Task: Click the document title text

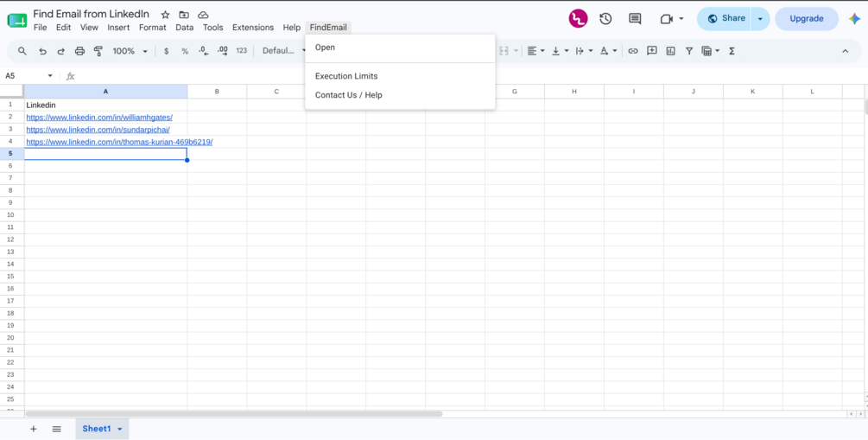Action: 91,15
